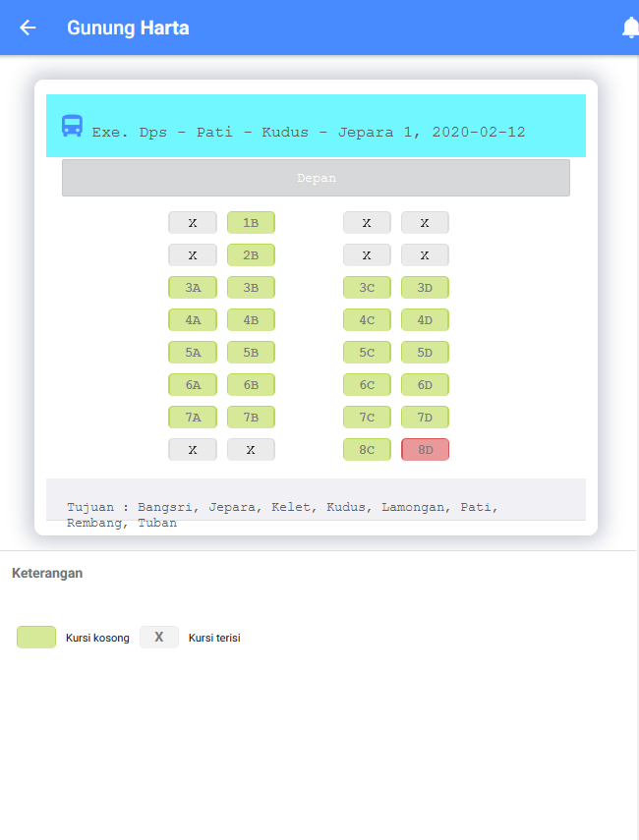Pick seat 6B
This screenshot has width=639, height=840.
[x=251, y=385]
